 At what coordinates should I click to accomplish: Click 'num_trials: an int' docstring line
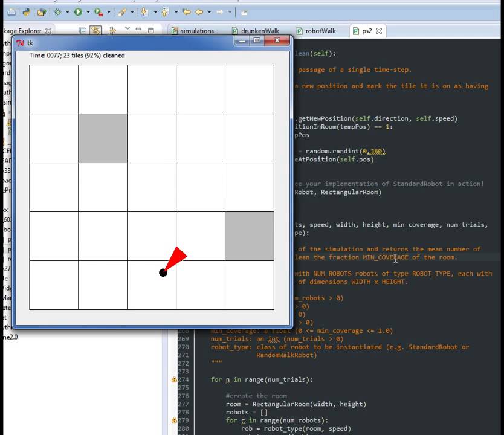(277, 338)
